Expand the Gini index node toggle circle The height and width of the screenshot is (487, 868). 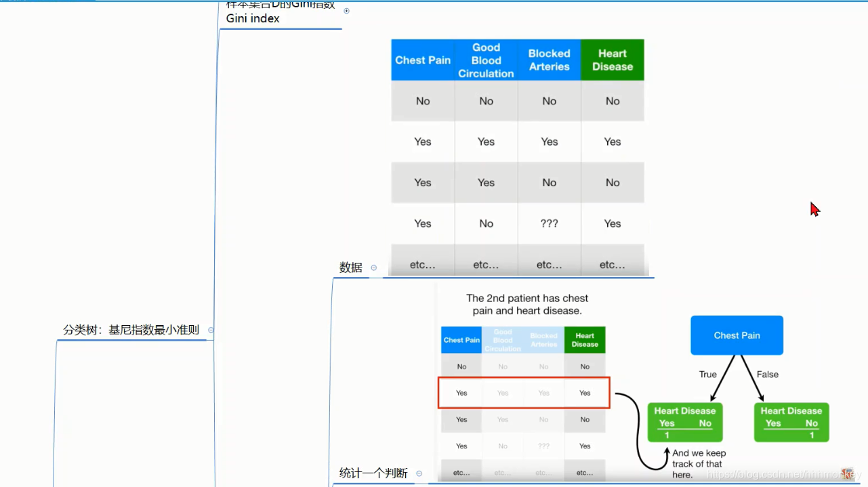tap(347, 11)
